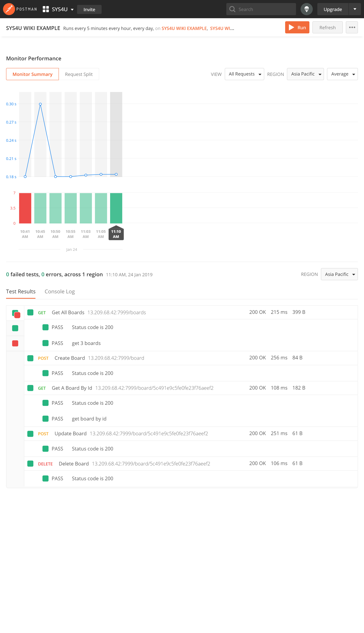The image size is (364, 633).
Task: Toggle the green passed-tests filter
Action: (x=15, y=328)
